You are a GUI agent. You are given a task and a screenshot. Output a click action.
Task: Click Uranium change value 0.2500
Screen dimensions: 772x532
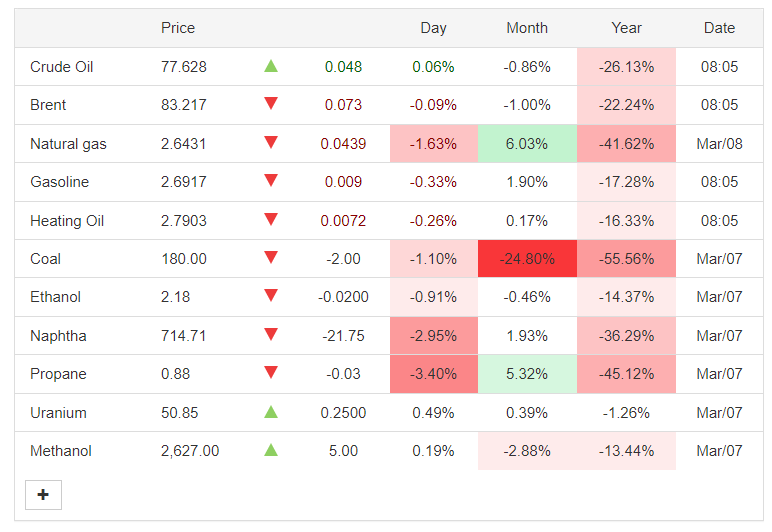tap(343, 412)
